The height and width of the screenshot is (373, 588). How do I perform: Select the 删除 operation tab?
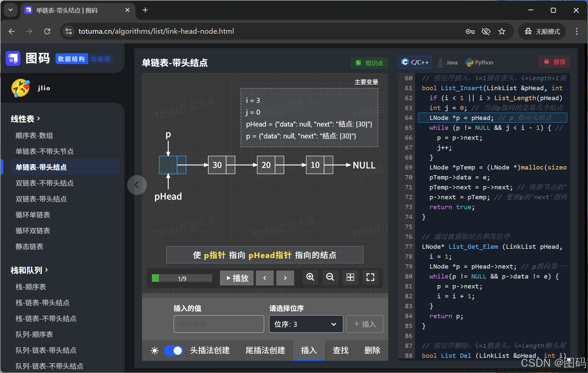(x=372, y=351)
